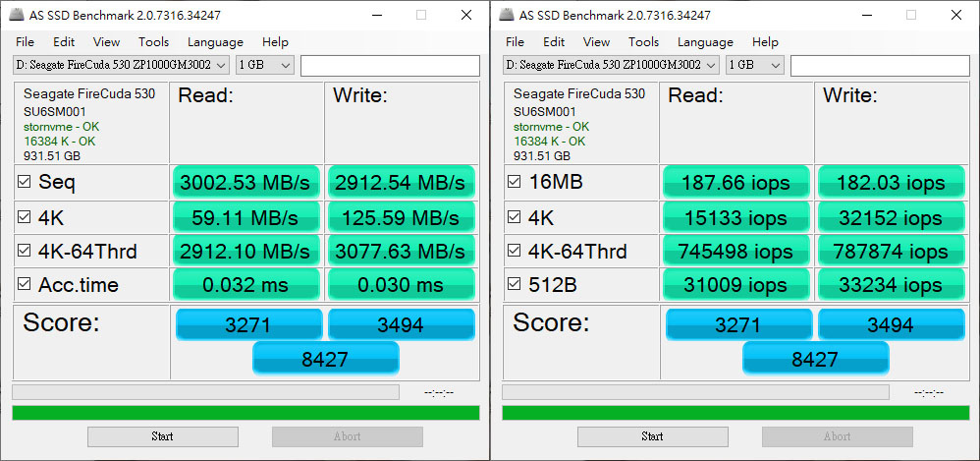Click the Seq read result 3002.53 MB/s
This screenshot has width=980, height=461.
(245, 183)
